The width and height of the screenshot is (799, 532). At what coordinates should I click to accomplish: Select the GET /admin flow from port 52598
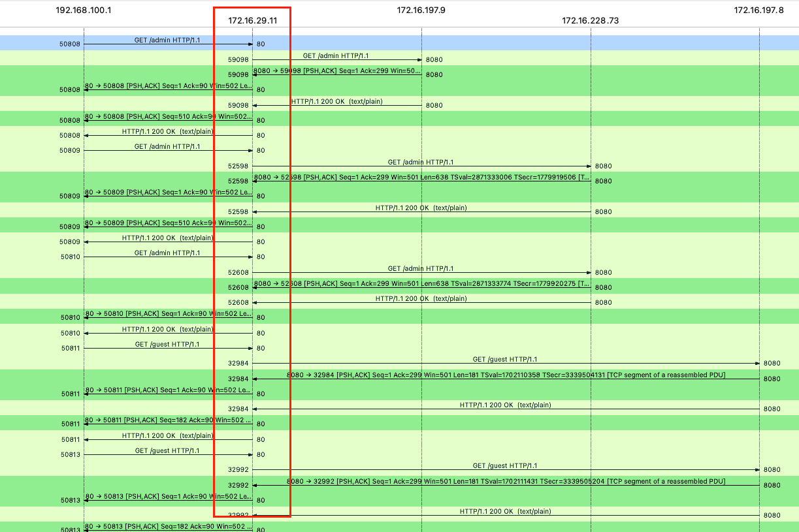(421, 163)
